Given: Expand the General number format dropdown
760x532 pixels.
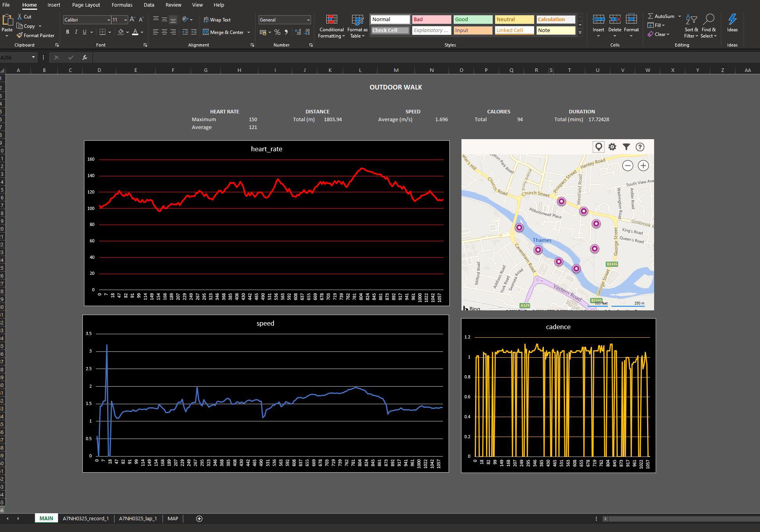Looking at the screenshot, I should tap(308, 20).
